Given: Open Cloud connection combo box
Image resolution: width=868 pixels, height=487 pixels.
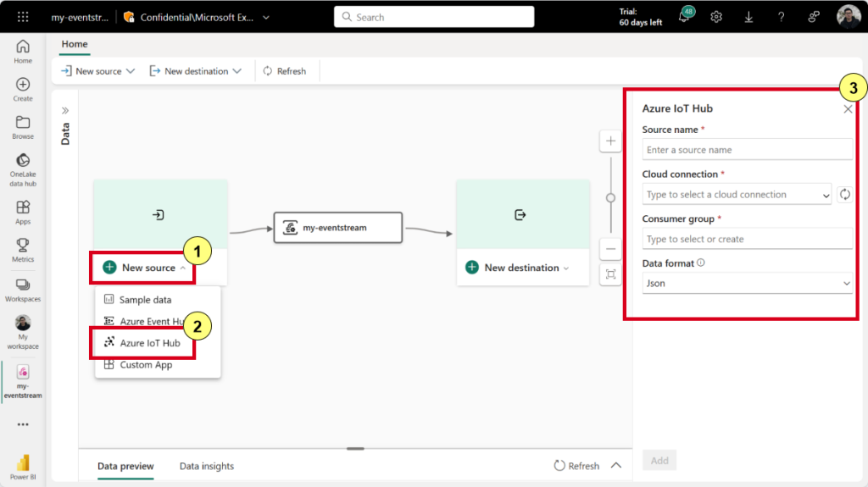Looking at the screenshot, I should coord(737,194).
